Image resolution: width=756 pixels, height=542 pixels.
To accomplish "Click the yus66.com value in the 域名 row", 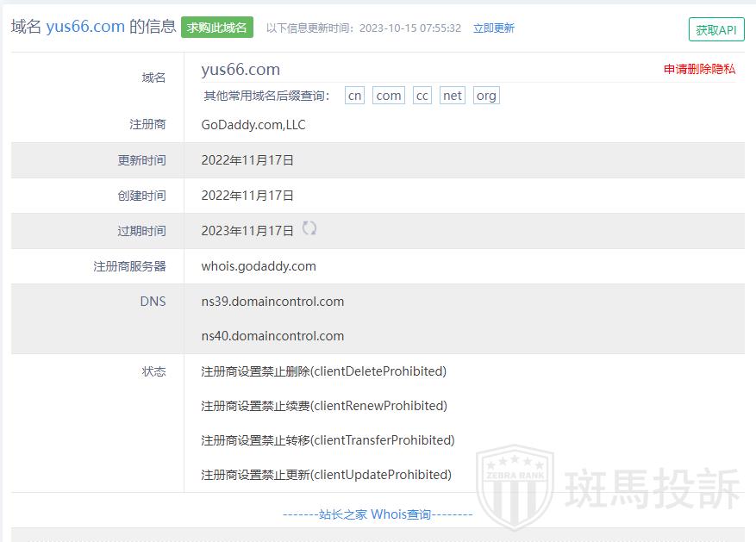I will pyautogui.click(x=241, y=70).
